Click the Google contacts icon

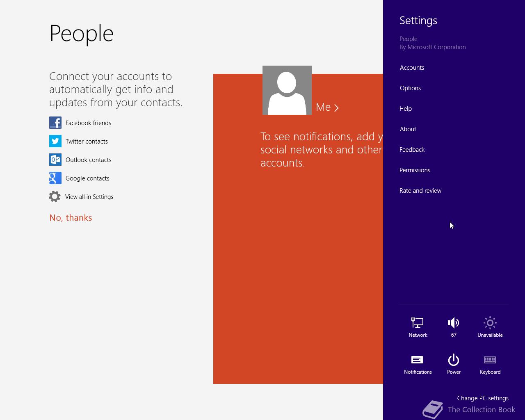tap(55, 178)
